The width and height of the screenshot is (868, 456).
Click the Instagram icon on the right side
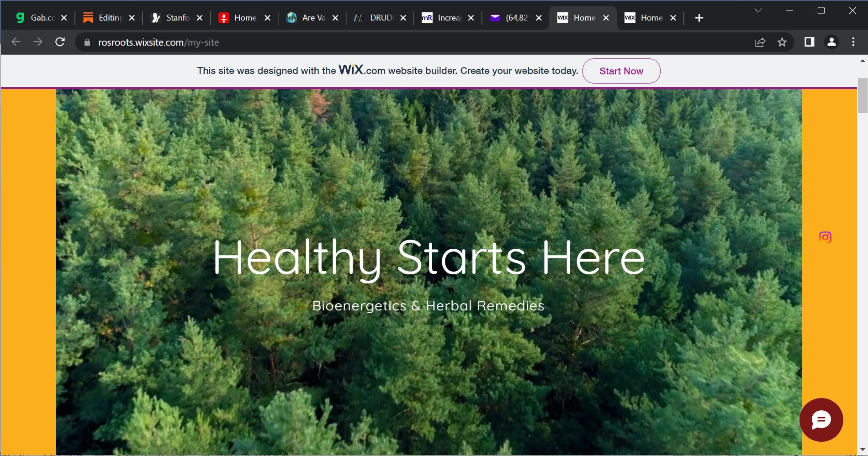point(825,237)
